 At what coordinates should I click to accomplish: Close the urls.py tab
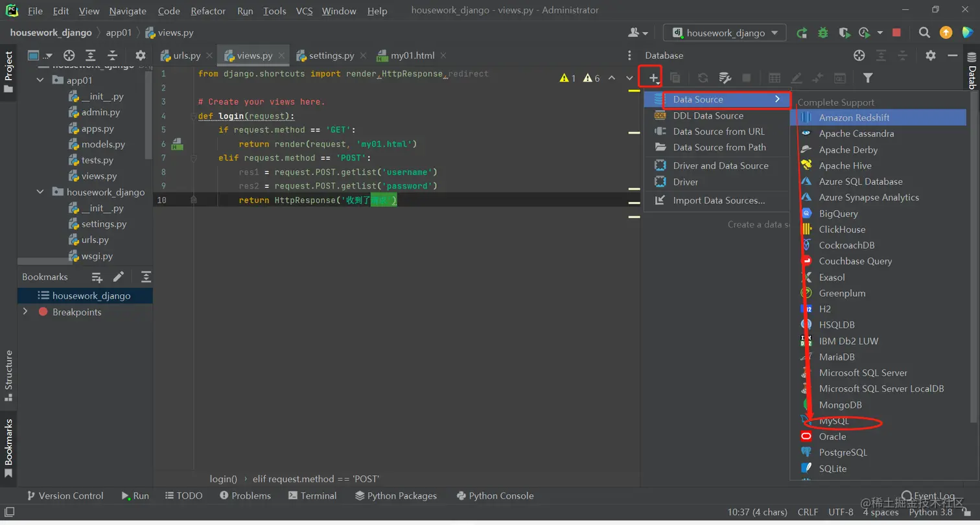[209, 56]
